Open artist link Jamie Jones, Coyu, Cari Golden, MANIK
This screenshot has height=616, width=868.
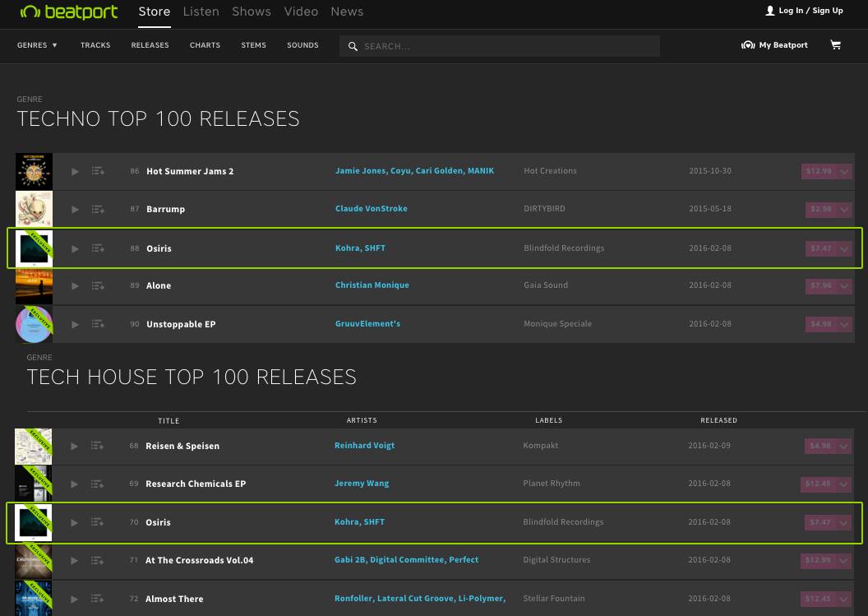414,170
